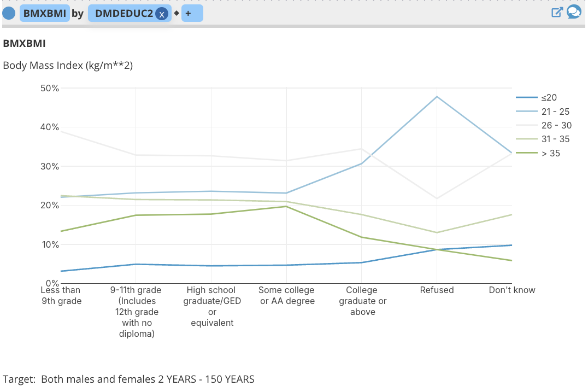The height and width of the screenshot is (386, 588).
Task: Click the 10% y-axis label
Action: point(50,244)
